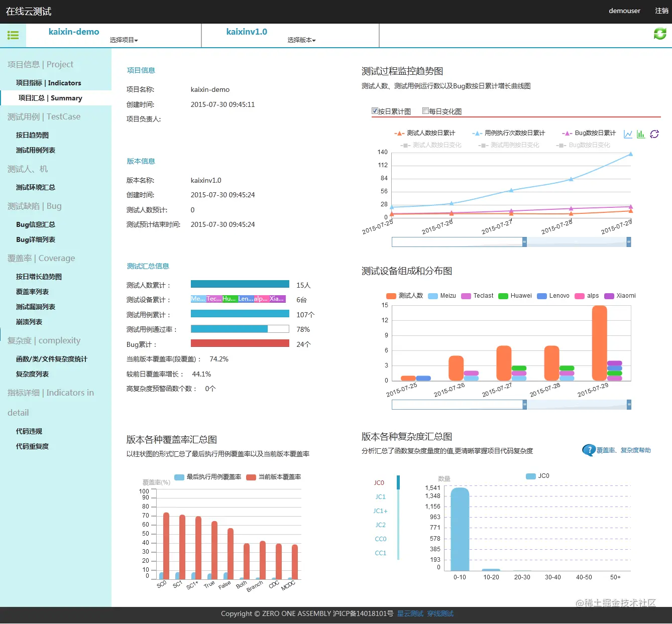This screenshot has width=672, height=624.
Task: Toggle the sidebar menu list icon
Action: [13, 35]
